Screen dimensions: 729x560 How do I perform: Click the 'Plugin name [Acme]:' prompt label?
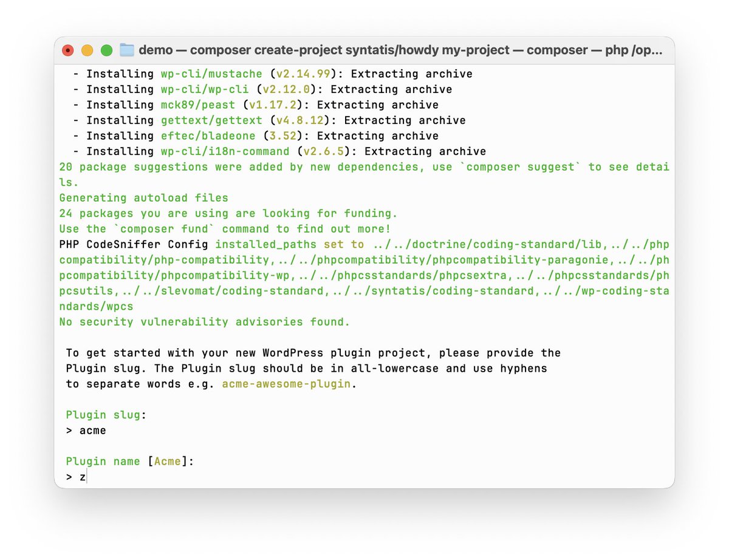pyautogui.click(x=130, y=462)
